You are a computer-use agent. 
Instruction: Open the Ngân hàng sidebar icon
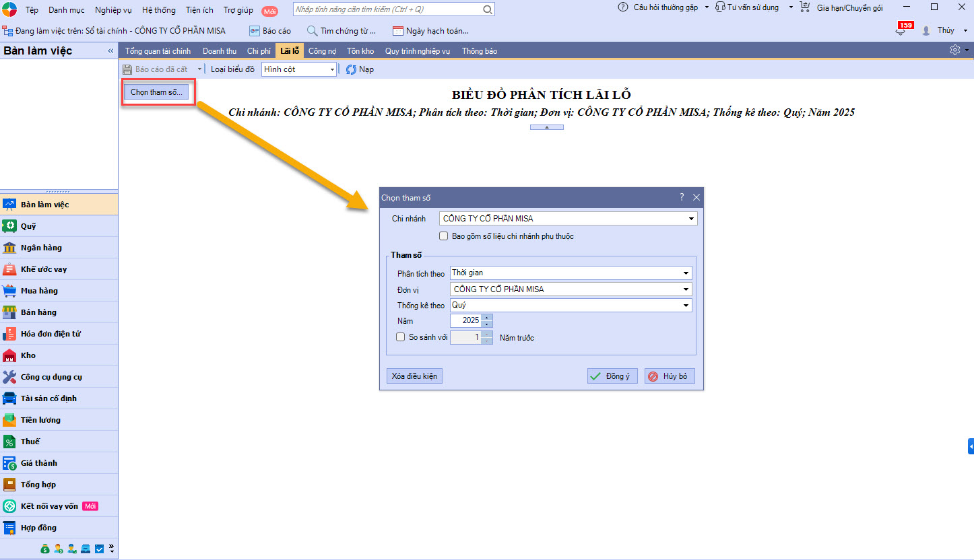coord(9,248)
